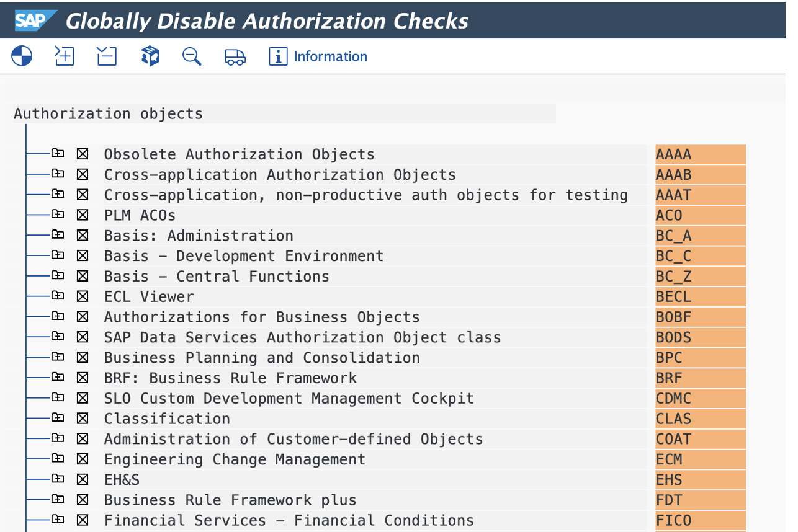Image resolution: width=798 pixels, height=532 pixels.
Task: Toggle checkbox for Obsolete Authorization Objects
Action: [83, 154]
